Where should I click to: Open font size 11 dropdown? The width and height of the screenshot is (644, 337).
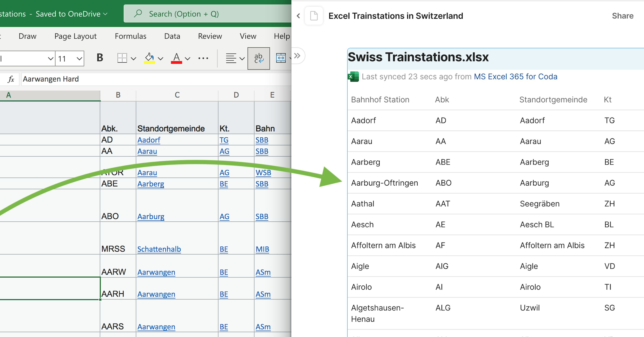pyautogui.click(x=79, y=59)
